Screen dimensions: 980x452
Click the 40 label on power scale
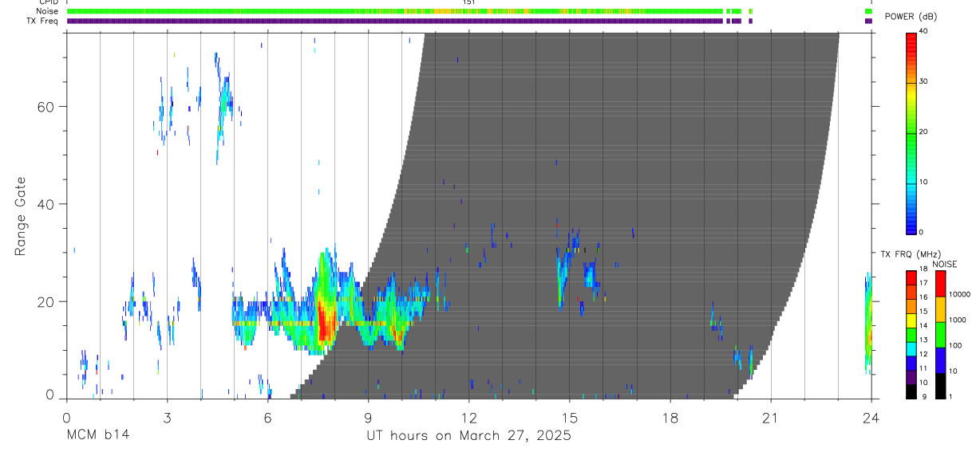point(925,31)
